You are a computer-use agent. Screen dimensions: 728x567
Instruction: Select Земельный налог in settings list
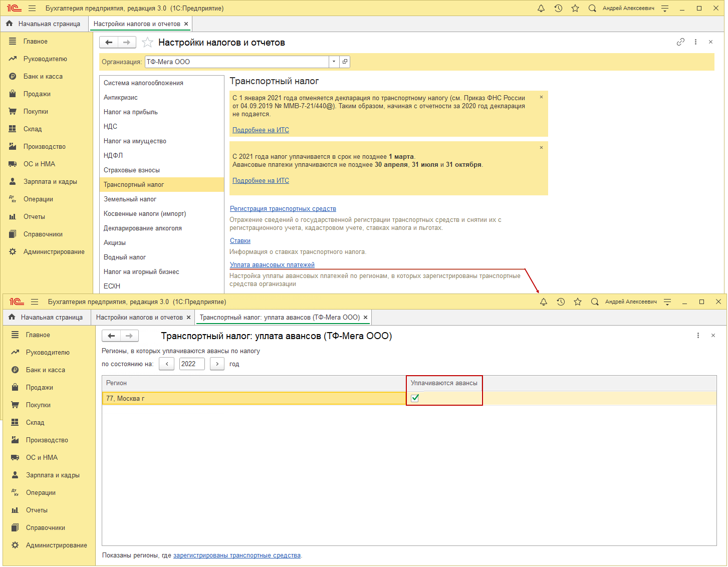click(161, 199)
